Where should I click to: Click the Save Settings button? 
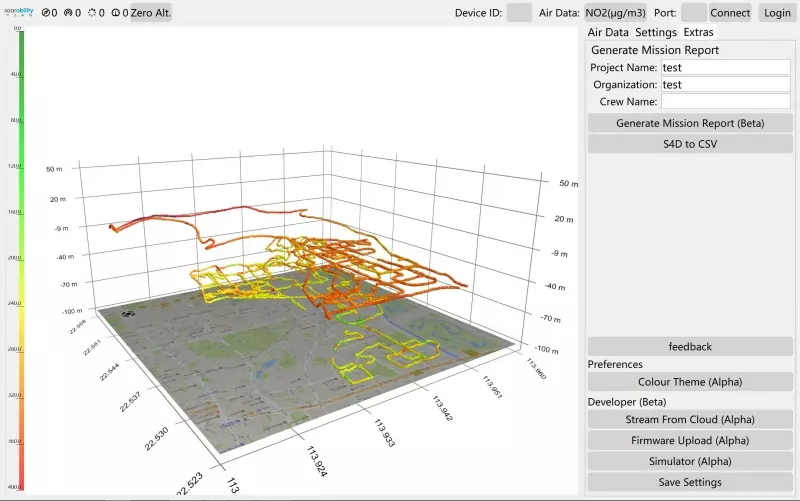(x=690, y=482)
